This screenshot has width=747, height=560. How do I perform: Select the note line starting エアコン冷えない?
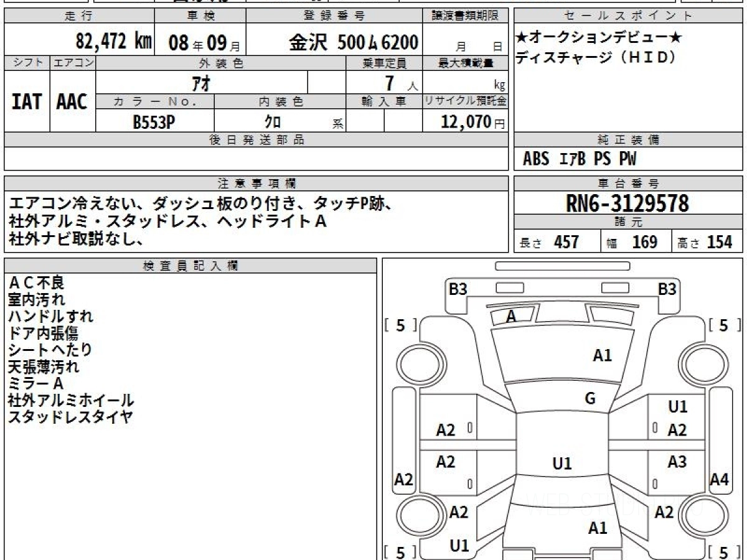200,204
